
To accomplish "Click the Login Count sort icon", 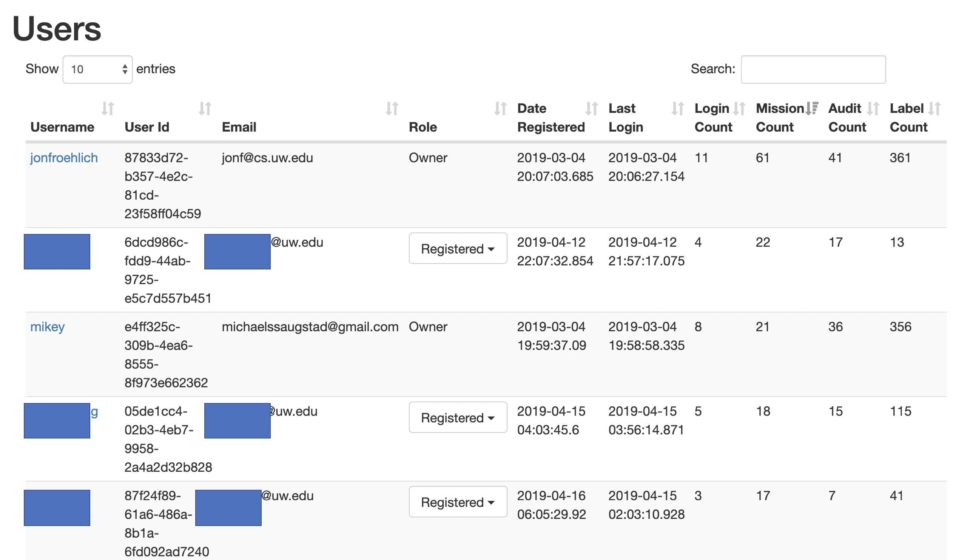I will click(x=740, y=109).
